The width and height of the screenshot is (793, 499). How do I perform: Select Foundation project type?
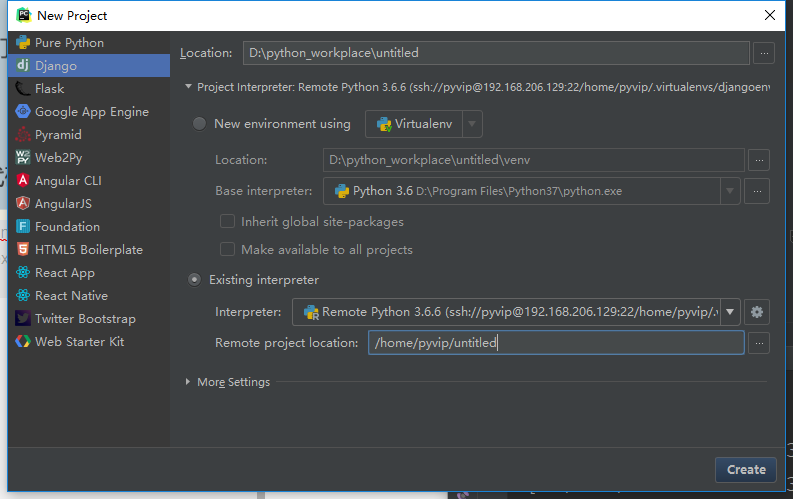pyautogui.click(x=89, y=226)
